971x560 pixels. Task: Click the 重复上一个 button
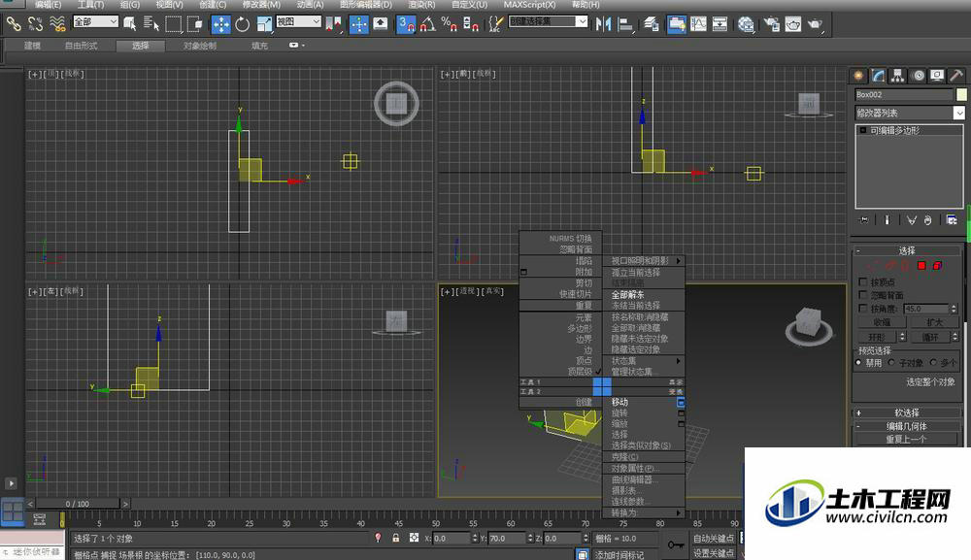(x=906, y=440)
